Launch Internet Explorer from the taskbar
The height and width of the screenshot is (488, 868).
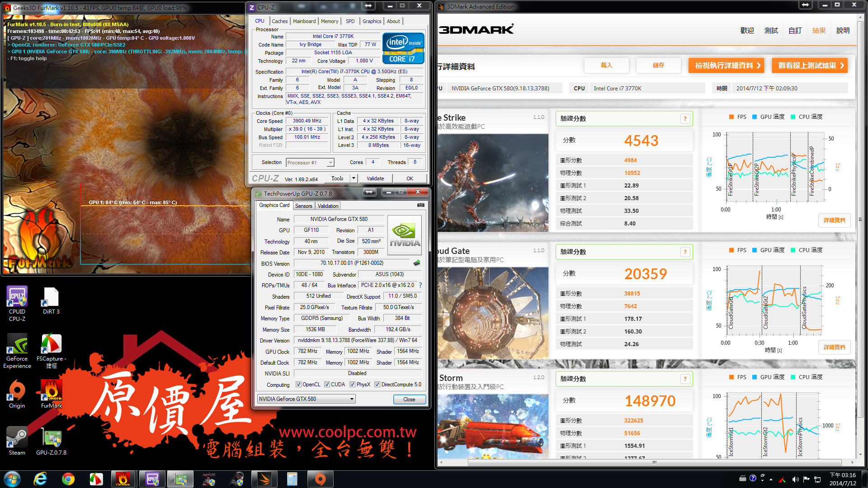click(x=40, y=479)
